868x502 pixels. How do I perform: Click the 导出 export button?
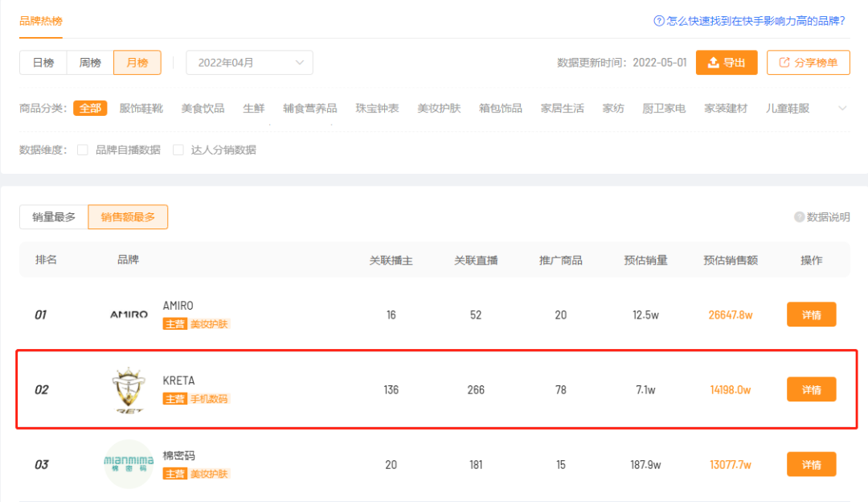pos(727,63)
